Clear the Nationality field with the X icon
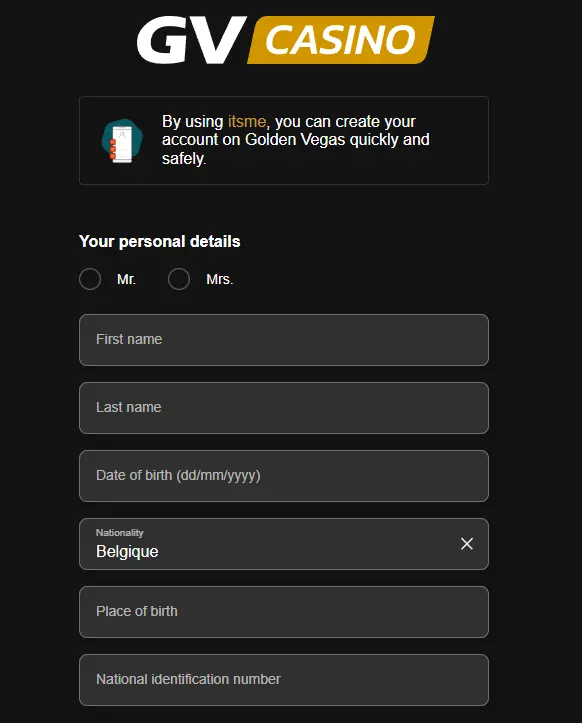The image size is (582, 723). coord(467,544)
